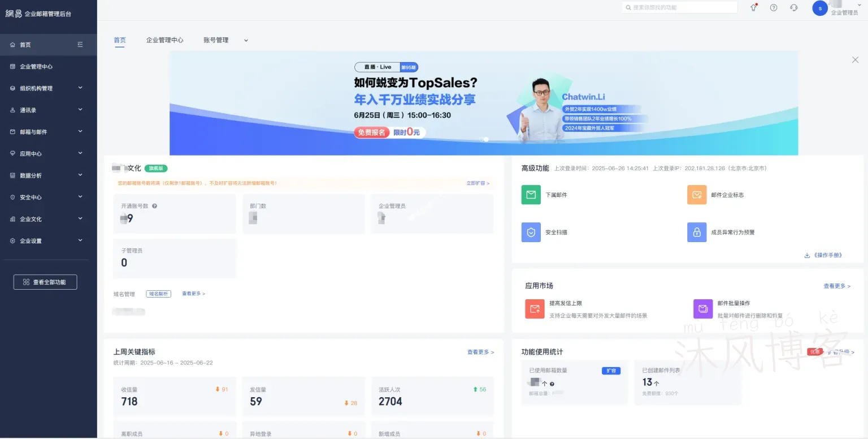Switch to the 企业管理中心 tab
The width and height of the screenshot is (868, 439).
coord(164,40)
